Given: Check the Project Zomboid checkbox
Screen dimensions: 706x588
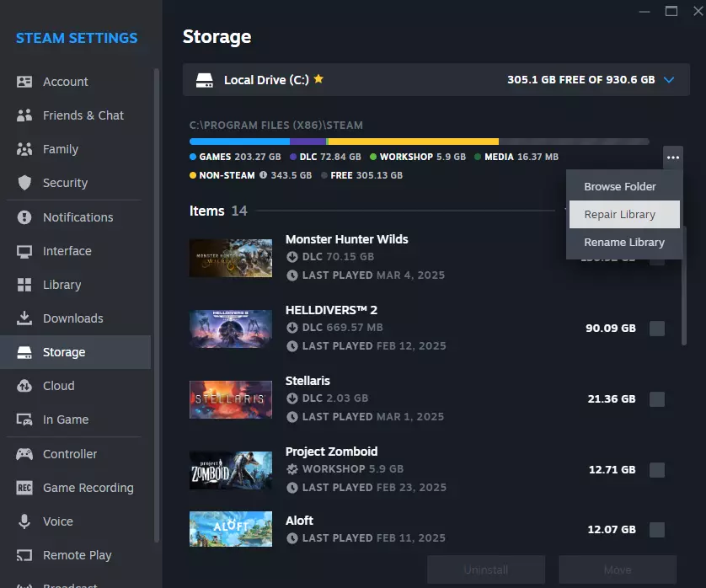Looking at the screenshot, I should 657,470.
